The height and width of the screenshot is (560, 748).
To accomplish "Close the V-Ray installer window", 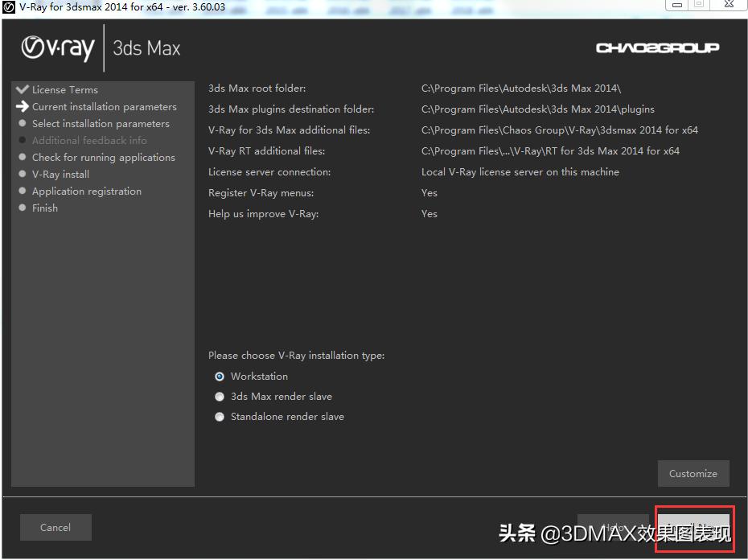I will (x=729, y=4).
